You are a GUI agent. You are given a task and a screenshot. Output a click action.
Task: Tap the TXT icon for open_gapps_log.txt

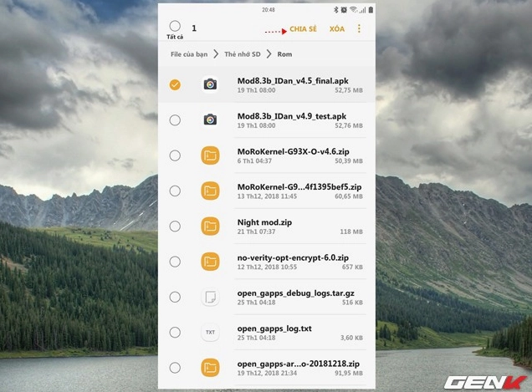210,332
